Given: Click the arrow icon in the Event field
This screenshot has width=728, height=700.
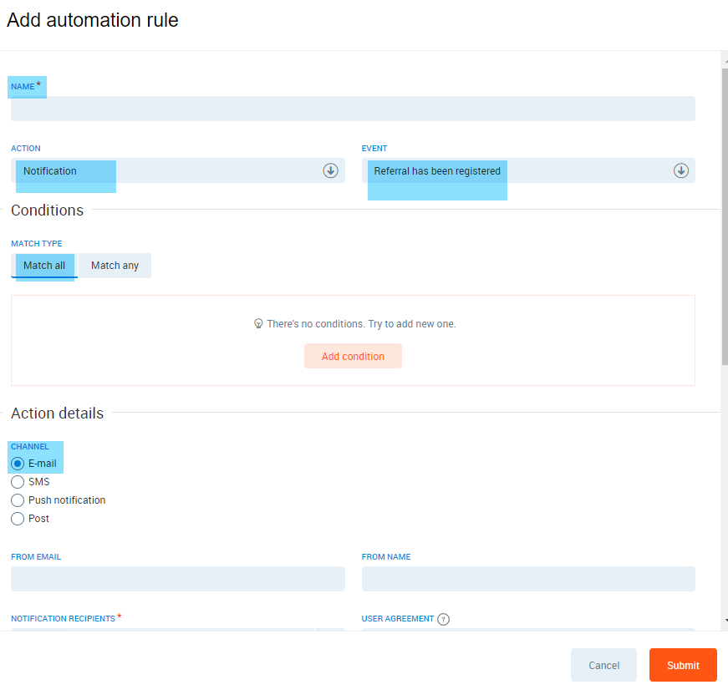Looking at the screenshot, I should pyautogui.click(x=681, y=170).
